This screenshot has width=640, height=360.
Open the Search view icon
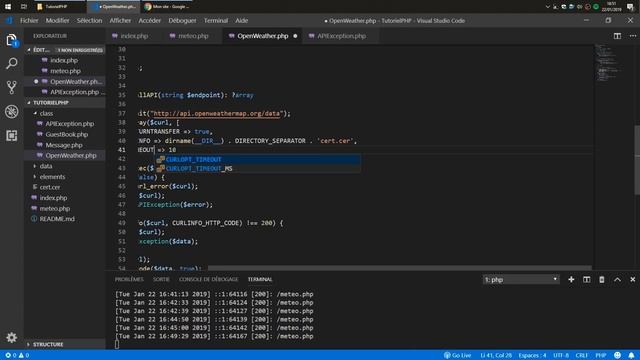11,63
